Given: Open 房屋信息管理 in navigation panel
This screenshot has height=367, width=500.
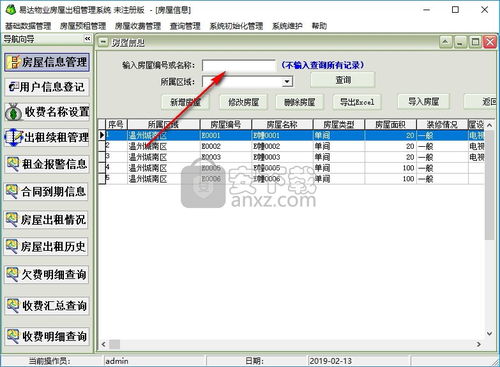Looking at the screenshot, I should click(47, 62).
